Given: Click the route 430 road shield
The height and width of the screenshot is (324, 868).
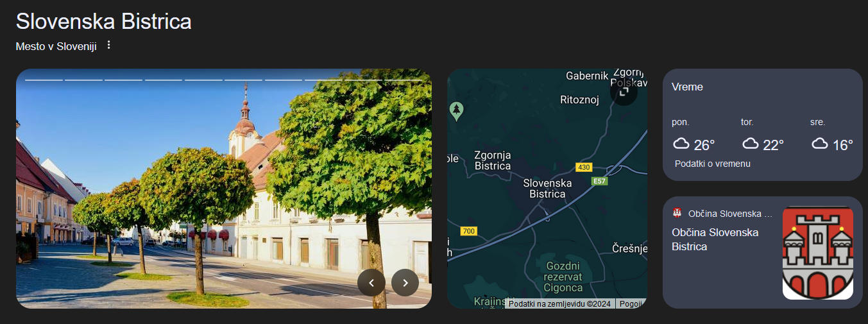Looking at the screenshot, I should click(x=583, y=167).
